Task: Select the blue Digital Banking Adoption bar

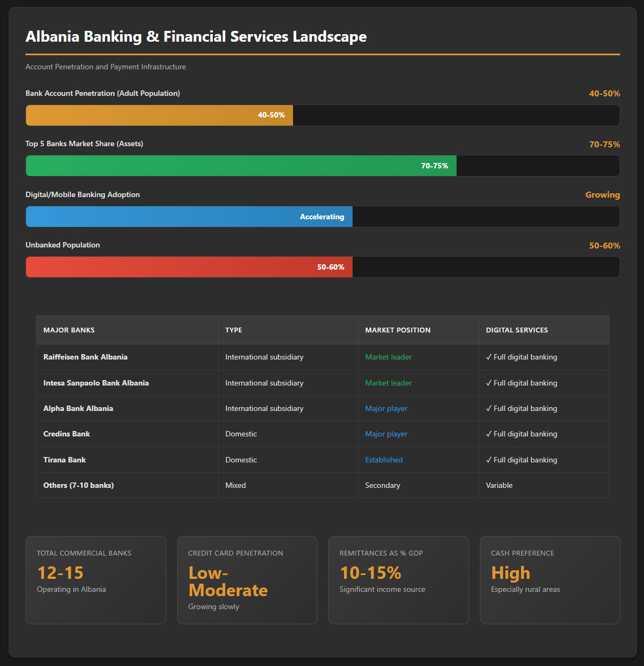Action: 189,217
